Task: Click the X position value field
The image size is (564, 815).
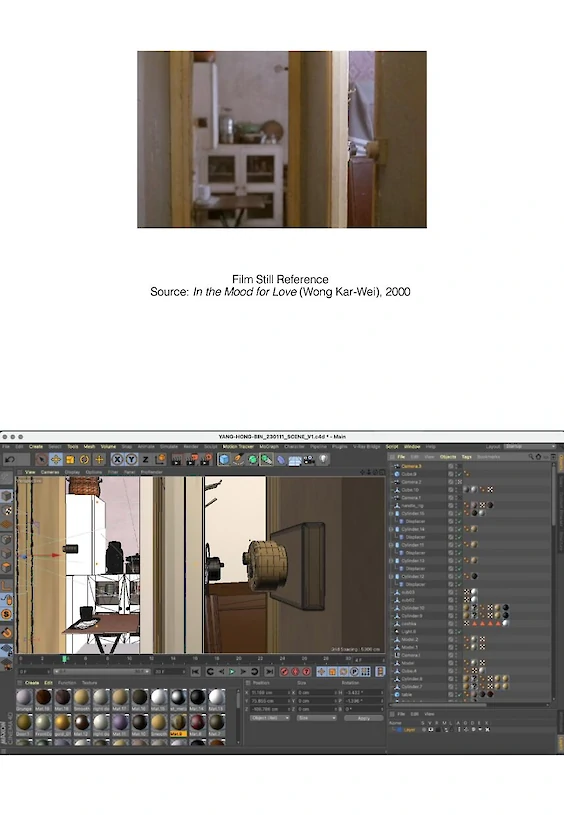Action: [x=269, y=693]
